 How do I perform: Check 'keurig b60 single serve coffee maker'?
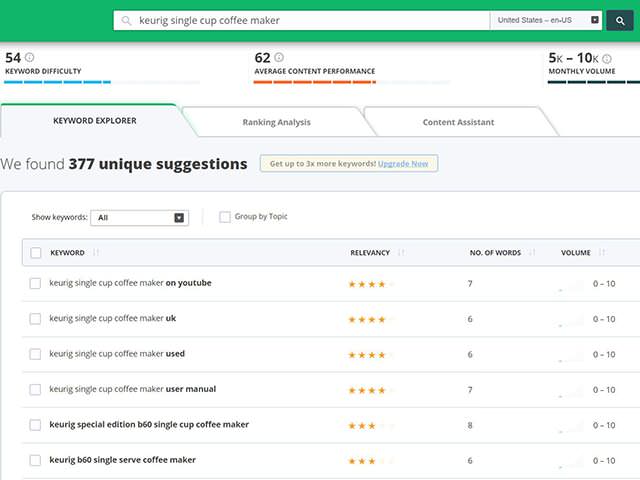(35, 460)
